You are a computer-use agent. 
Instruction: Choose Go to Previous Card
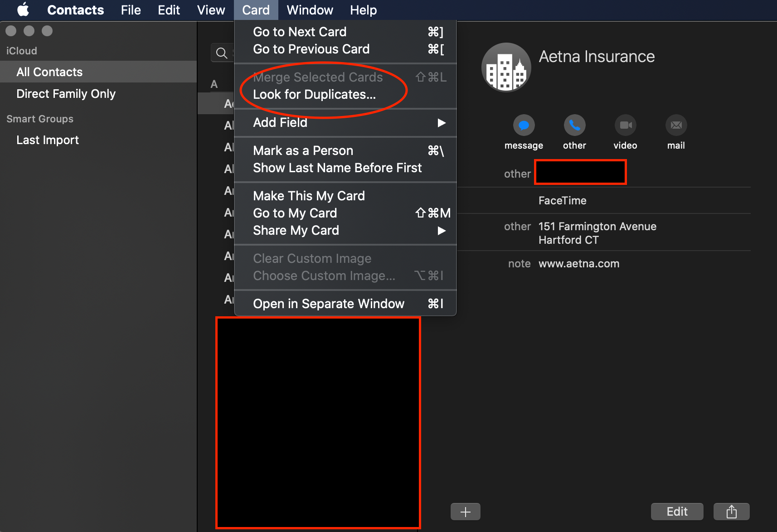click(x=345, y=49)
